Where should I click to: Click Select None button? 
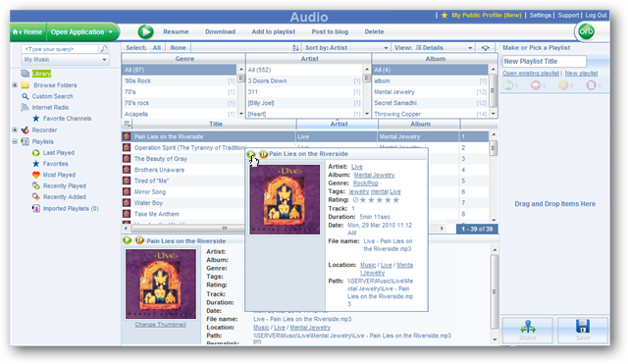coord(178,48)
